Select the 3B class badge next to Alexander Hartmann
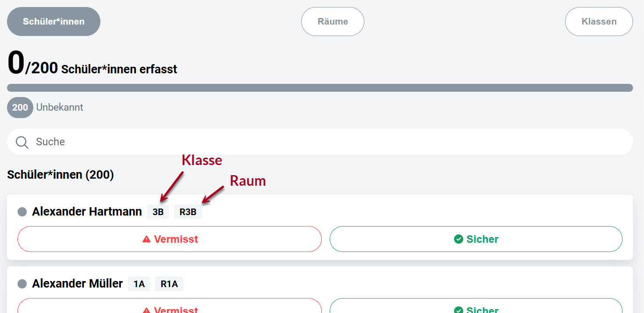644x313 pixels. click(158, 211)
